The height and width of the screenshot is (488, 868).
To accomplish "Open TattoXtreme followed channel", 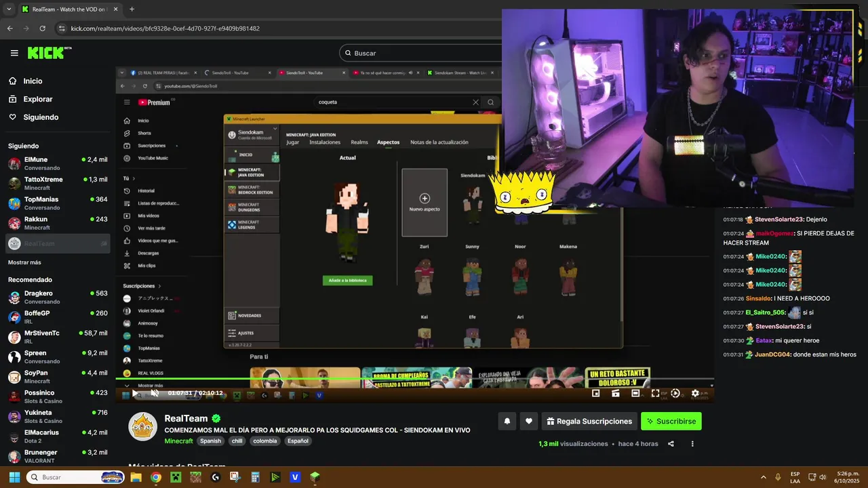I will click(x=58, y=183).
